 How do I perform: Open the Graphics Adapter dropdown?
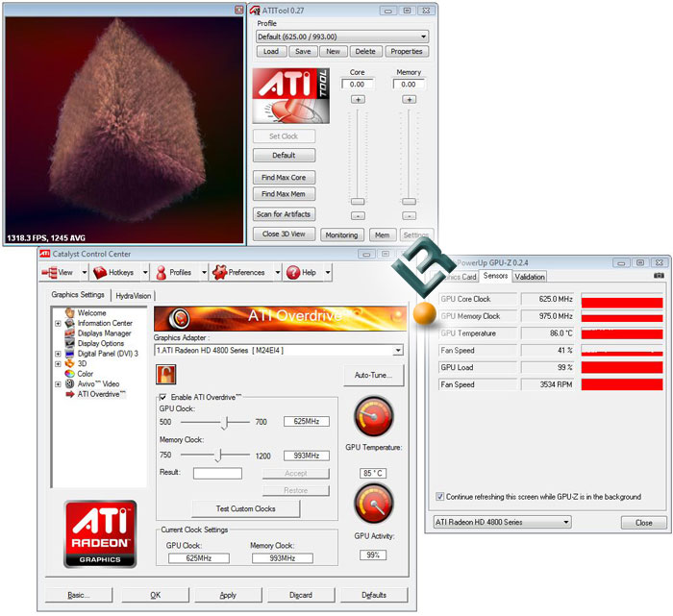click(x=398, y=351)
